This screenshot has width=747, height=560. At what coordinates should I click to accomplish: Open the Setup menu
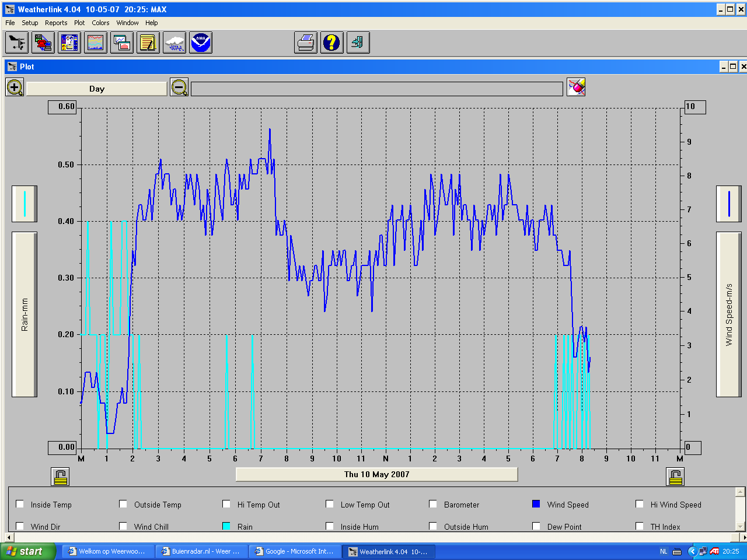coord(30,23)
